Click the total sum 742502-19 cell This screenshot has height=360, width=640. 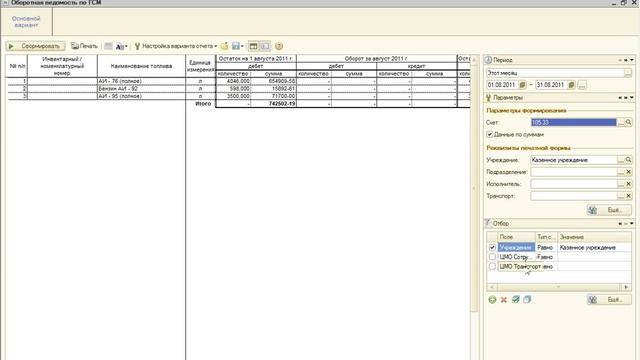(x=273, y=104)
